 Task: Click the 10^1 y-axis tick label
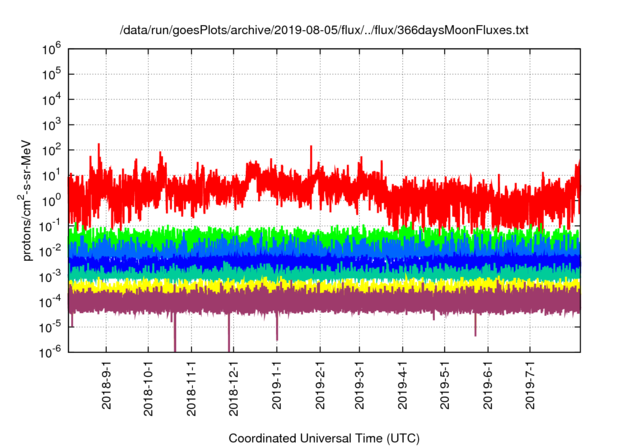click(x=52, y=176)
